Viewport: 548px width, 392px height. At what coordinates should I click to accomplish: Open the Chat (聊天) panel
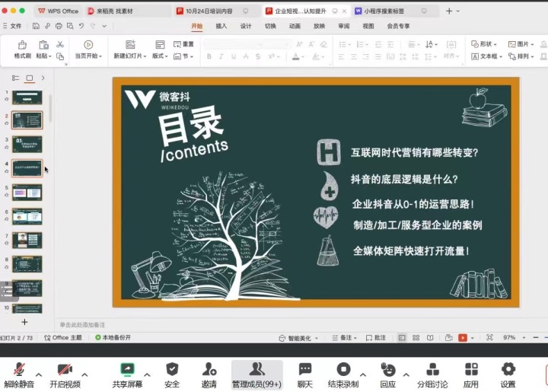click(305, 375)
